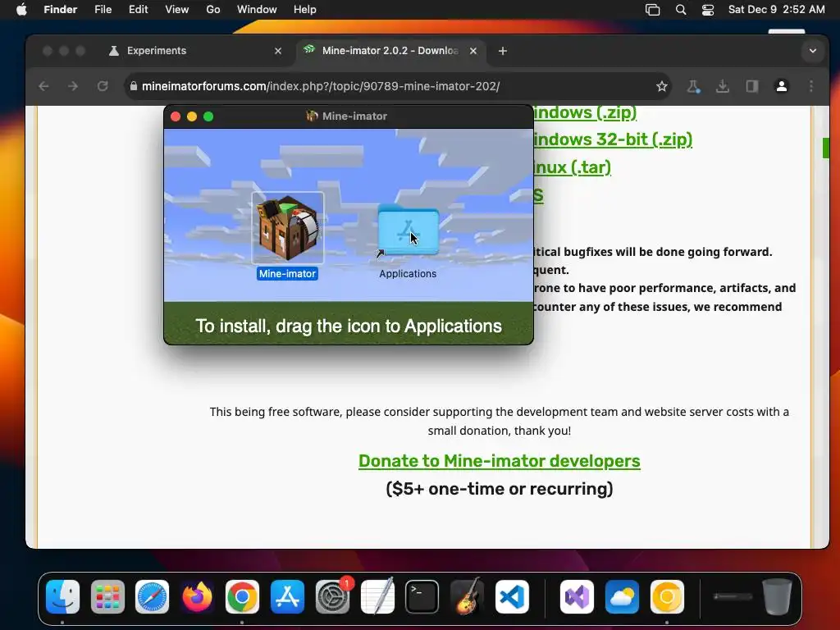The height and width of the screenshot is (630, 840).
Task: Open the cloud weather app in Dock
Action: (x=622, y=596)
